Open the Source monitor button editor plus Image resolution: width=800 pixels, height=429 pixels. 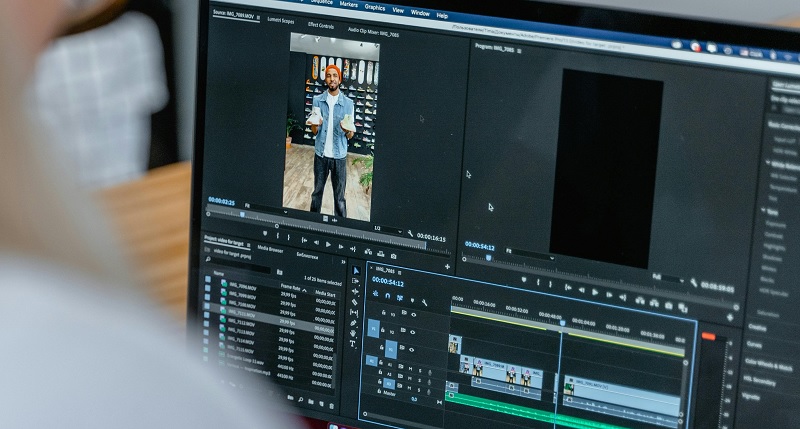click(x=447, y=266)
